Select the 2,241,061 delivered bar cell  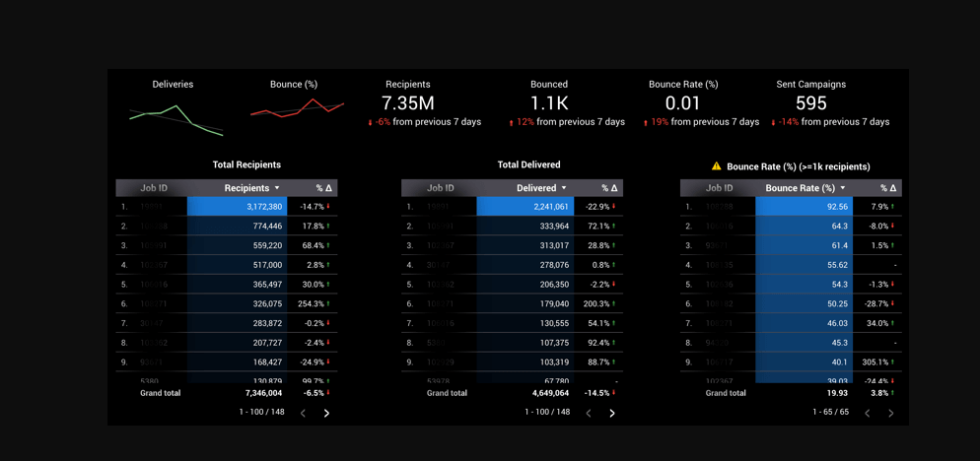pos(524,207)
